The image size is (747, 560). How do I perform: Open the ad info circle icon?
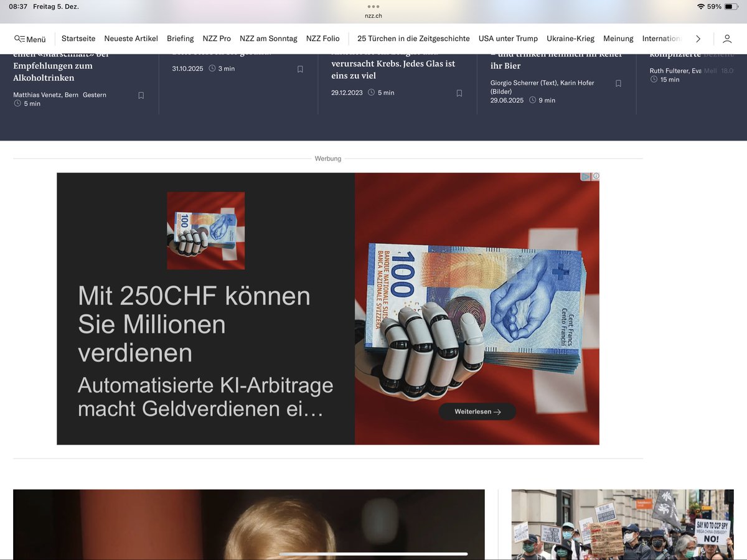pos(596,177)
